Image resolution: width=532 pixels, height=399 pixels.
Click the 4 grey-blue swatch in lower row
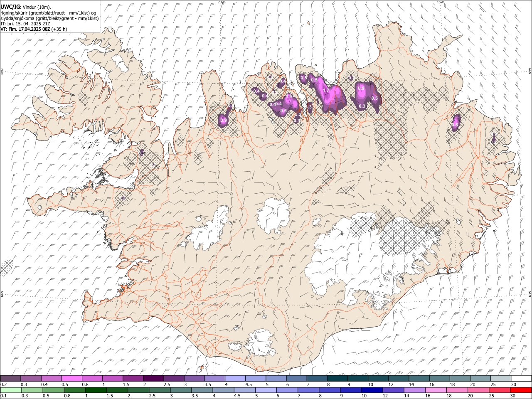223,390
